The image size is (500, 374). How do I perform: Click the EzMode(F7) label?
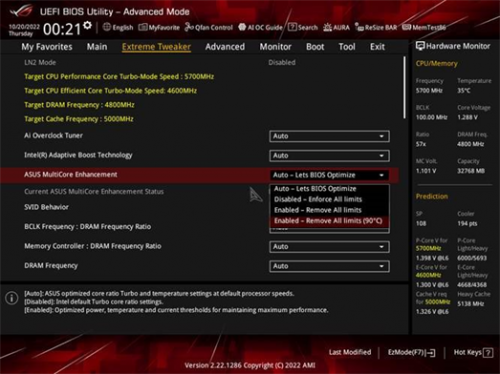point(406,352)
